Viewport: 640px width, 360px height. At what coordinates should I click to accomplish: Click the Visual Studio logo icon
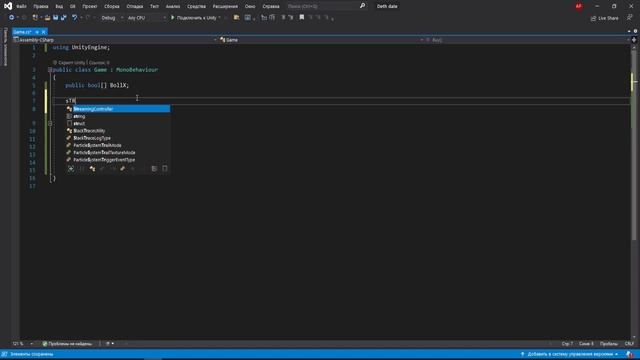tap(8, 6)
